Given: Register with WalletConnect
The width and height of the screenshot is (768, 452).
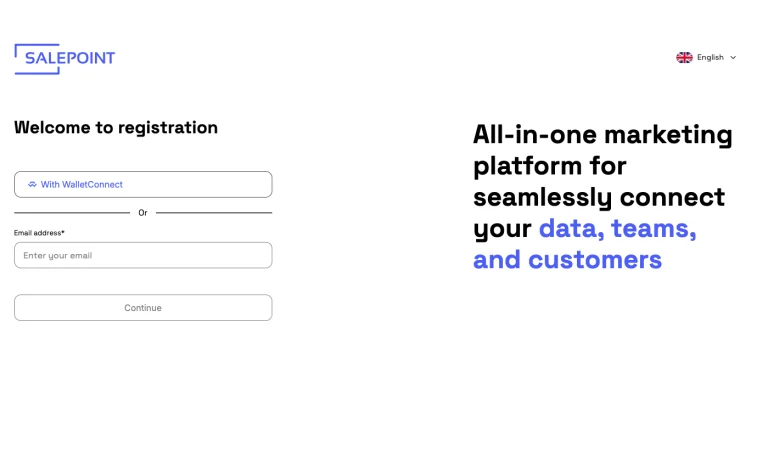Looking at the screenshot, I should (143, 185).
